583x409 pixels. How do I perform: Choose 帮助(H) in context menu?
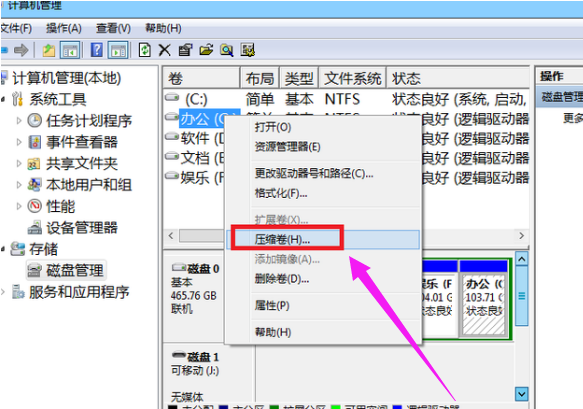click(x=273, y=332)
